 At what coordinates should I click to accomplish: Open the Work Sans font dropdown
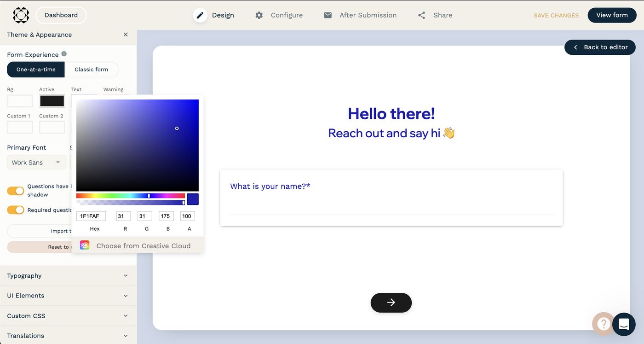(x=36, y=163)
